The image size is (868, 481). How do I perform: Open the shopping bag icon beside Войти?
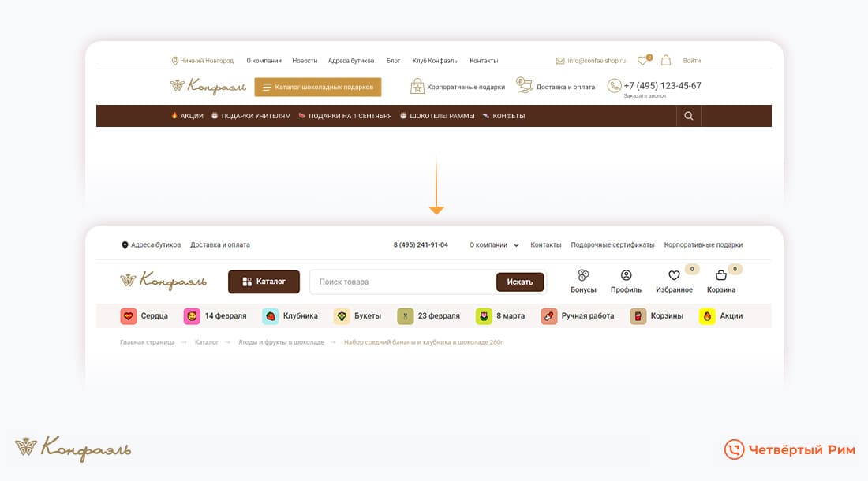pos(666,60)
